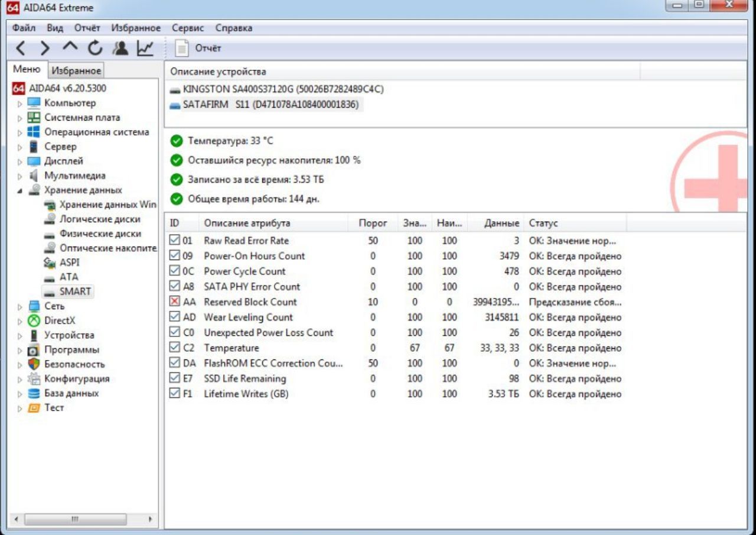Open the Сервис menu
The width and height of the screenshot is (756, 535).
click(x=188, y=28)
